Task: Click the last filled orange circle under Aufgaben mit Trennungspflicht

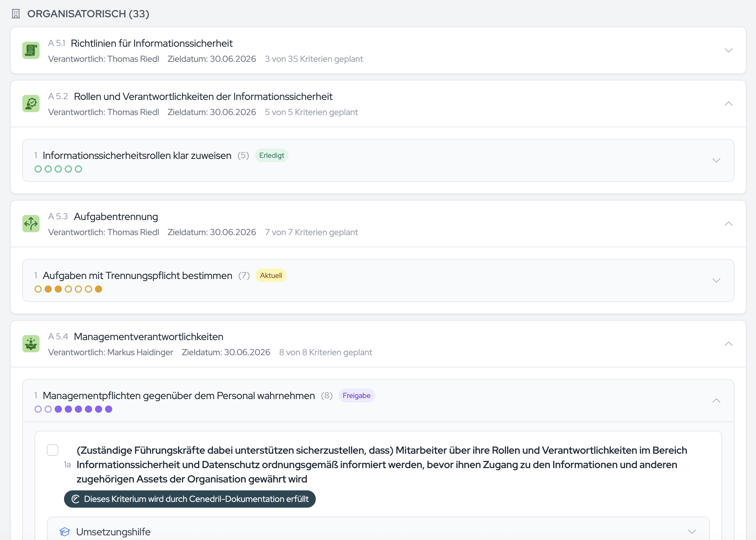Action: point(99,289)
